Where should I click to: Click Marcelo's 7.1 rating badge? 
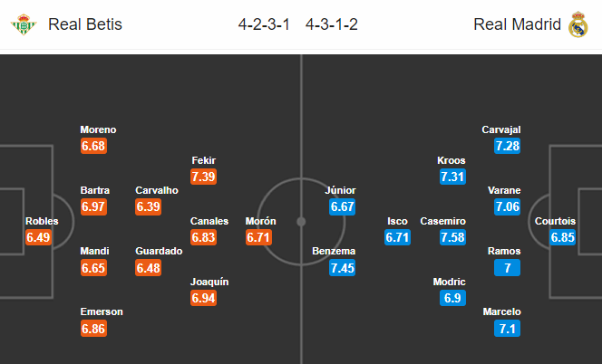[507, 329]
